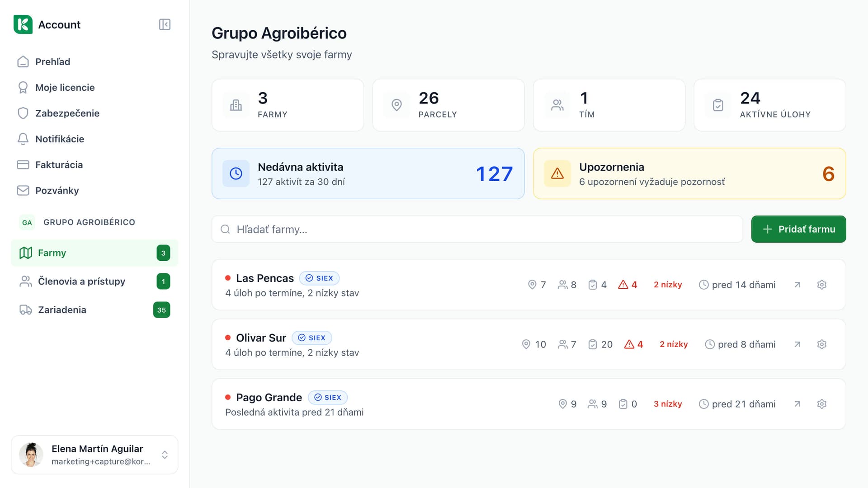The width and height of the screenshot is (868, 488).
Task: Focus the Hľadať farmy search field
Action: point(477,229)
